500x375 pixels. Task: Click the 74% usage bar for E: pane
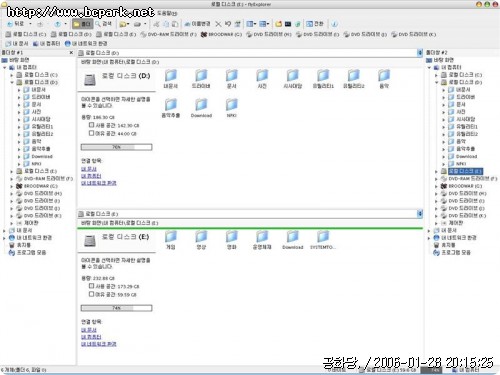point(116,308)
